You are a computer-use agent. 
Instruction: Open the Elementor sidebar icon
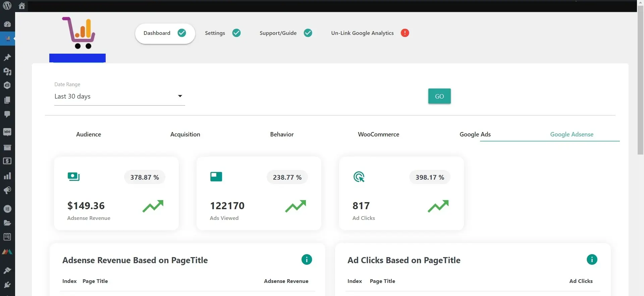[x=7, y=209]
